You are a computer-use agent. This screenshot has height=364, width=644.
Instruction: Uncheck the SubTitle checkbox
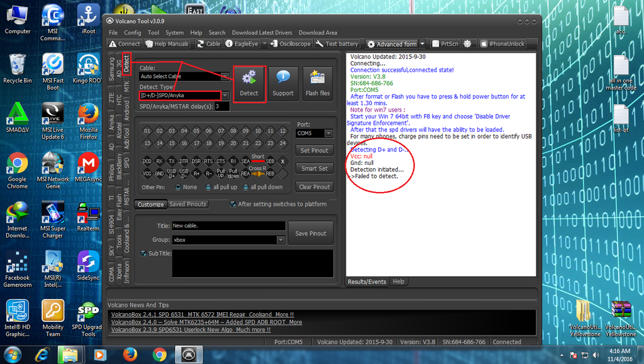coord(143,253)
